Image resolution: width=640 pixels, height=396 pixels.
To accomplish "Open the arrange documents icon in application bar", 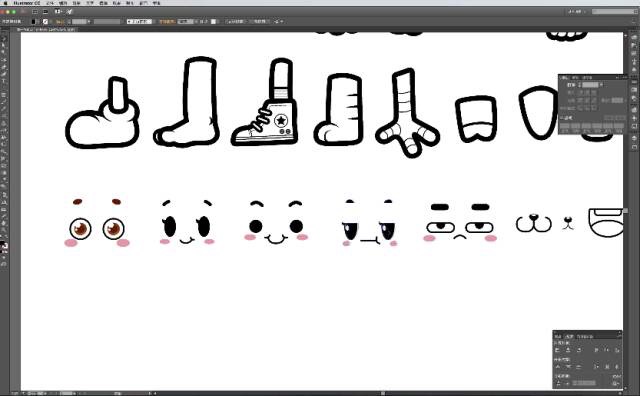I will (58, 11).
